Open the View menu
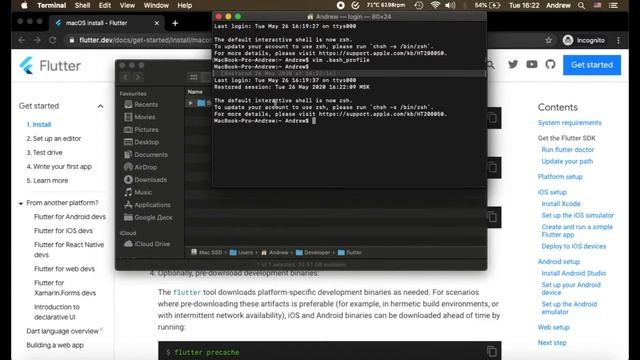 pyautogui.click(x=127, y=5)
